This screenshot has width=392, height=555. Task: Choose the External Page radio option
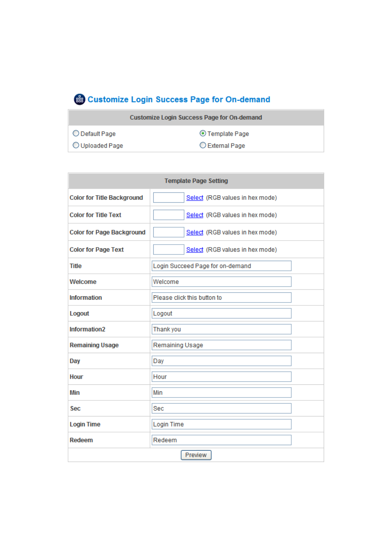tap(203, 146)
